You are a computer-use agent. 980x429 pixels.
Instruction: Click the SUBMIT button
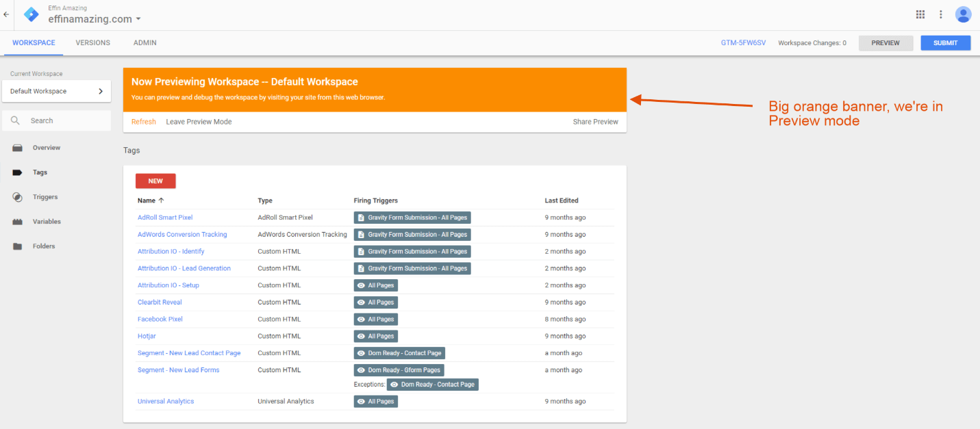(x=945, y=42)
